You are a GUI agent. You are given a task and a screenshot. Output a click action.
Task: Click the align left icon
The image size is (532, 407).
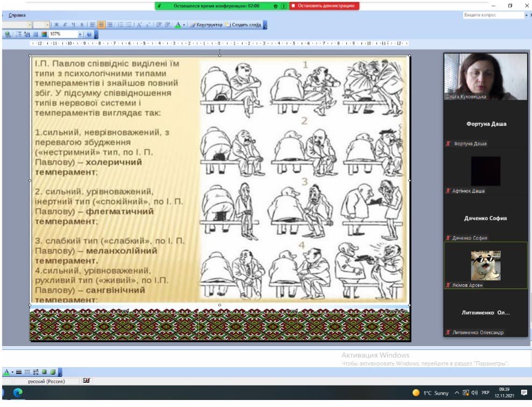click(x=93, y=25)
